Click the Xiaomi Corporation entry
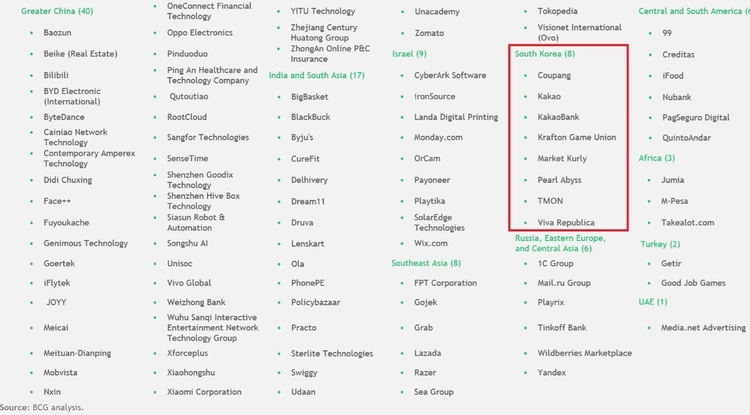The height and width of the screenshot is (415, 750). point(204,392)
